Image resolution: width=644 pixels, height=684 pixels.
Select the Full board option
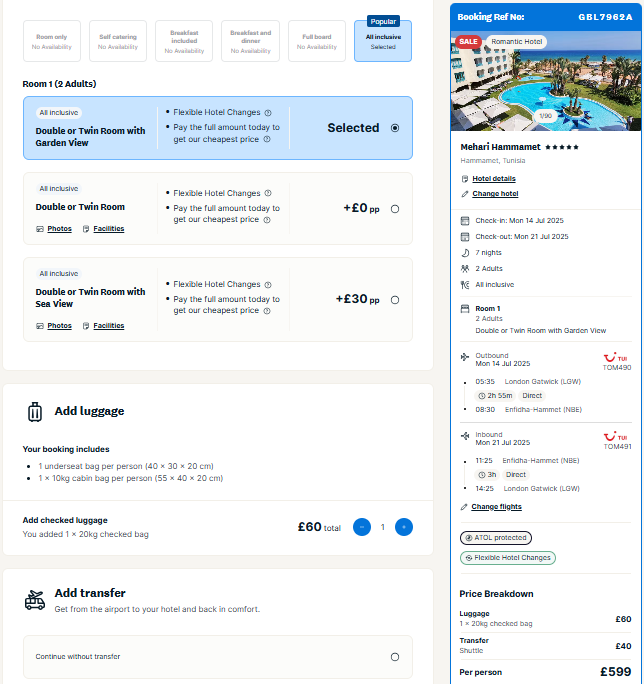(317, 41)
